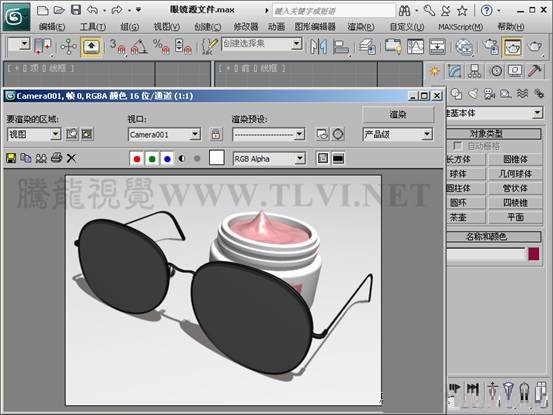
Task: Click the binoculars search icon
Action: point(405,11)
